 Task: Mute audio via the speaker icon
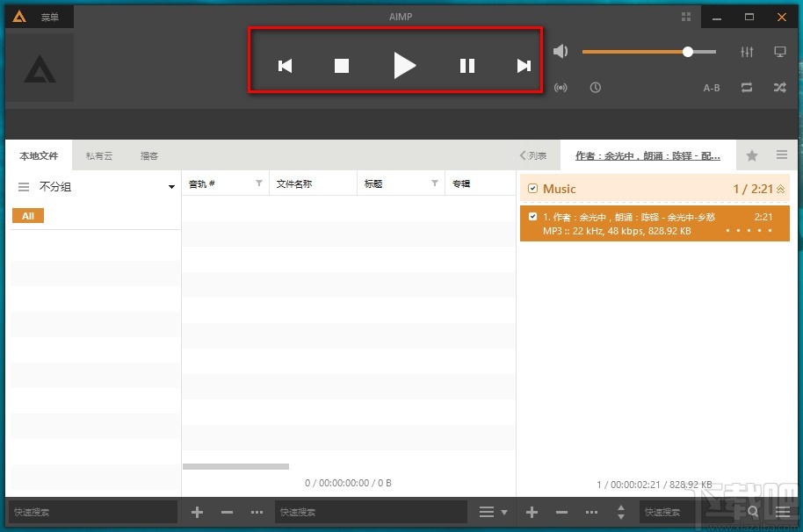pyautogui.click(x=561, y=52)
